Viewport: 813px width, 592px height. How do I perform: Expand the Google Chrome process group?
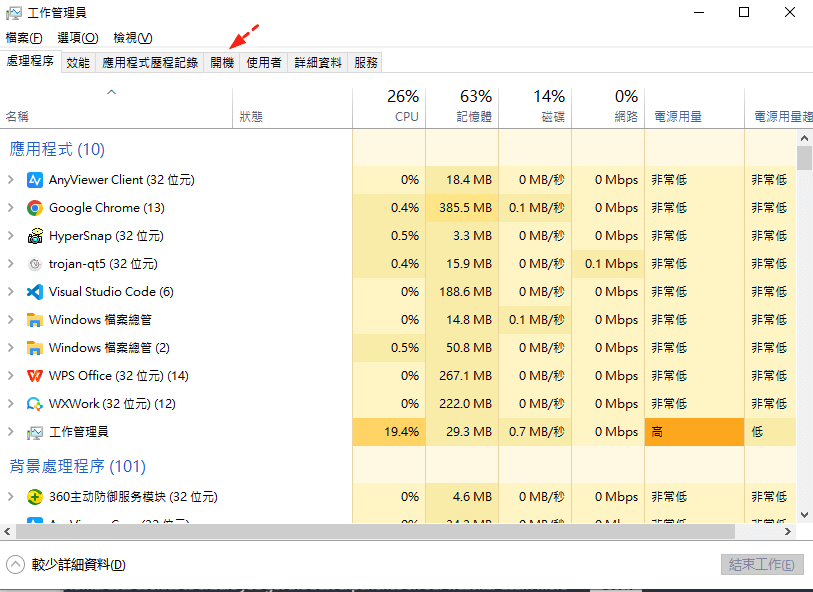(x=11, y=208)
